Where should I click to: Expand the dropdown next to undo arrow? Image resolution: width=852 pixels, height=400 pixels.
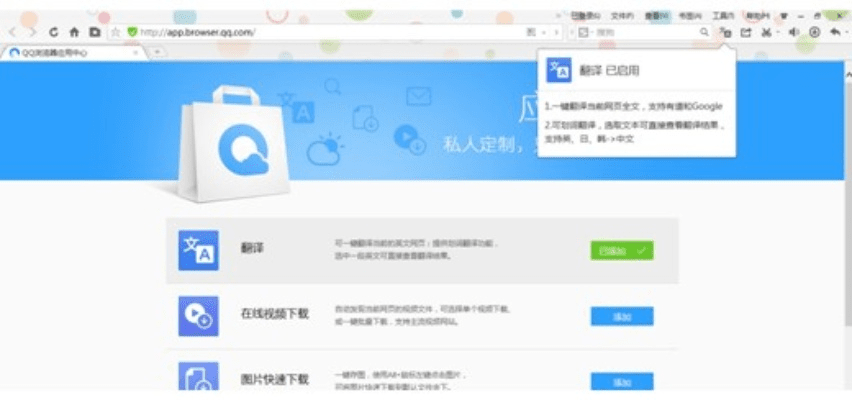pyautogui.click(x=845, y=33)
